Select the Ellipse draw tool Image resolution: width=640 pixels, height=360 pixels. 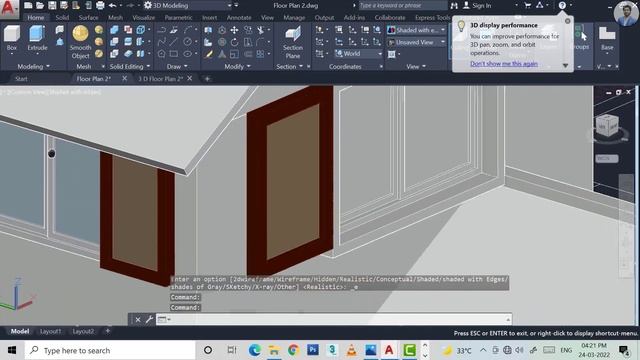click(x=187, y=53)
